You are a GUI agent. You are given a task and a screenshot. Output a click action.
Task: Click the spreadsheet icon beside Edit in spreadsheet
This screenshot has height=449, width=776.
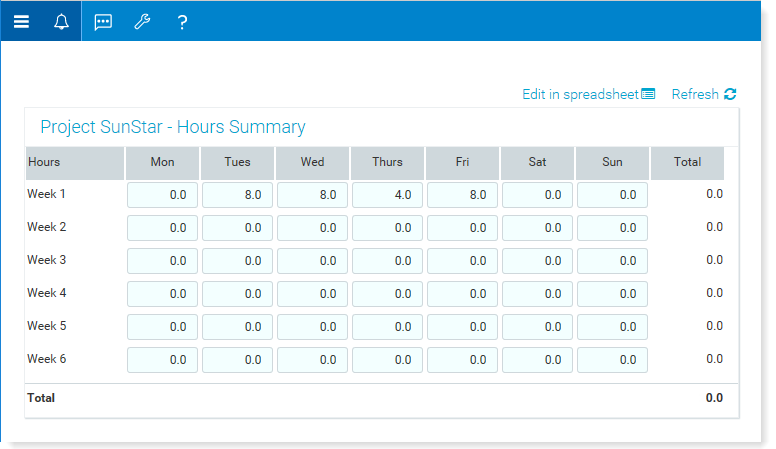648,94
